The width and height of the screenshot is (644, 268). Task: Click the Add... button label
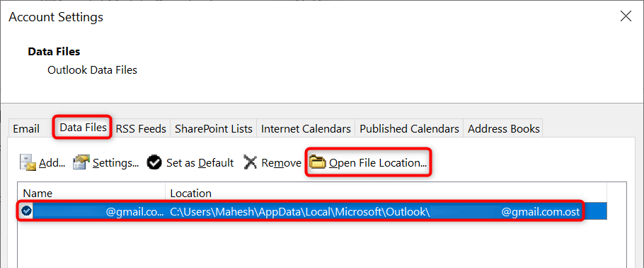[x=52, y=163]
